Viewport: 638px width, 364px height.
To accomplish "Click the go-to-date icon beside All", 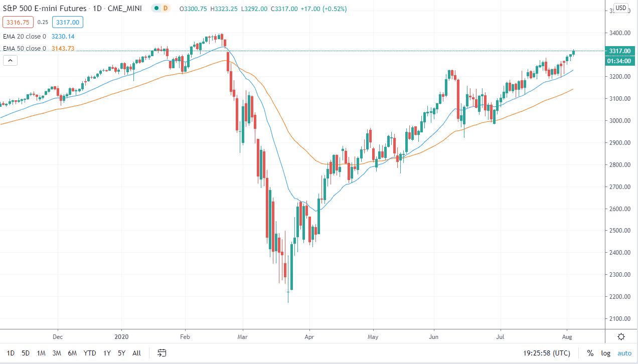I will (x=162, y=353).
